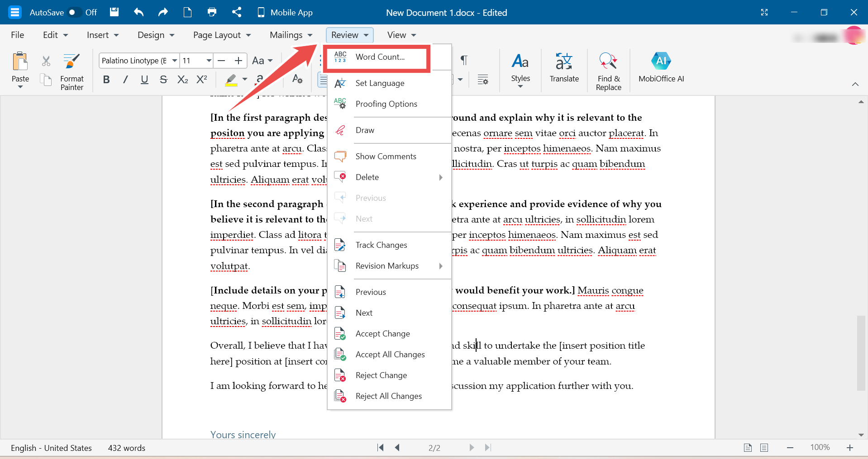The image size is (868, 459).
Task: Open the View menu
Action: click(401, 35)
